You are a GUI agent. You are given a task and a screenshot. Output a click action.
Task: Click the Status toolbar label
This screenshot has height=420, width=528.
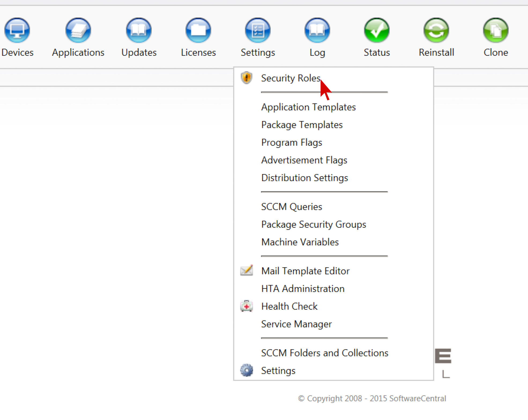click(x=377, y=52)
